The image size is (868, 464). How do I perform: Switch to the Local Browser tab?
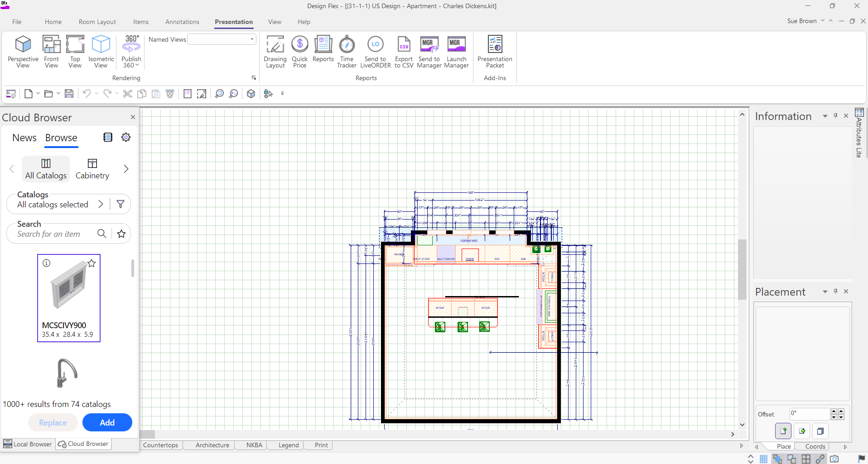tap(28, 444)
